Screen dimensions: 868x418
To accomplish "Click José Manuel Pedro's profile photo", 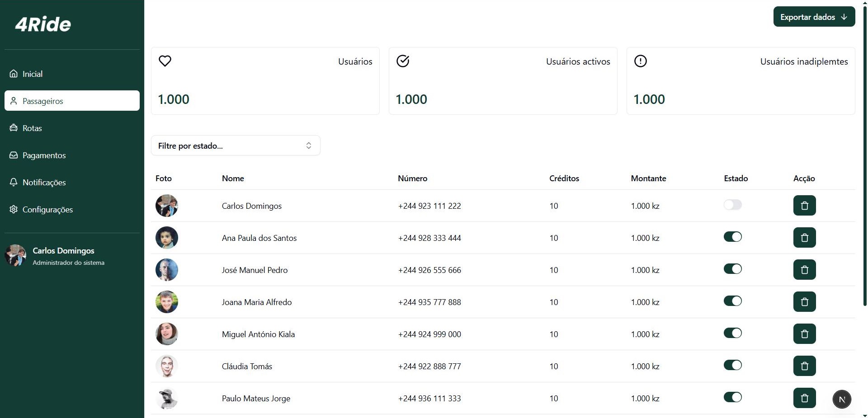I will 167,269.
